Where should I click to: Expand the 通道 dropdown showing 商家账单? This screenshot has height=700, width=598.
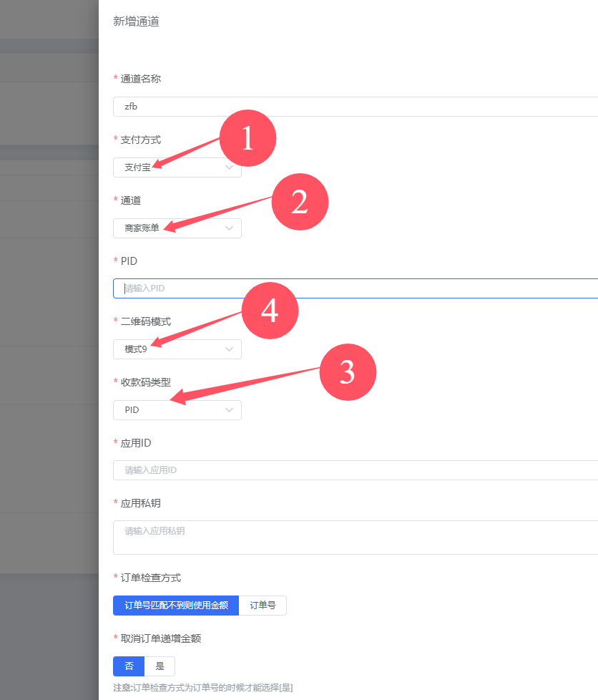pos(177,228)
